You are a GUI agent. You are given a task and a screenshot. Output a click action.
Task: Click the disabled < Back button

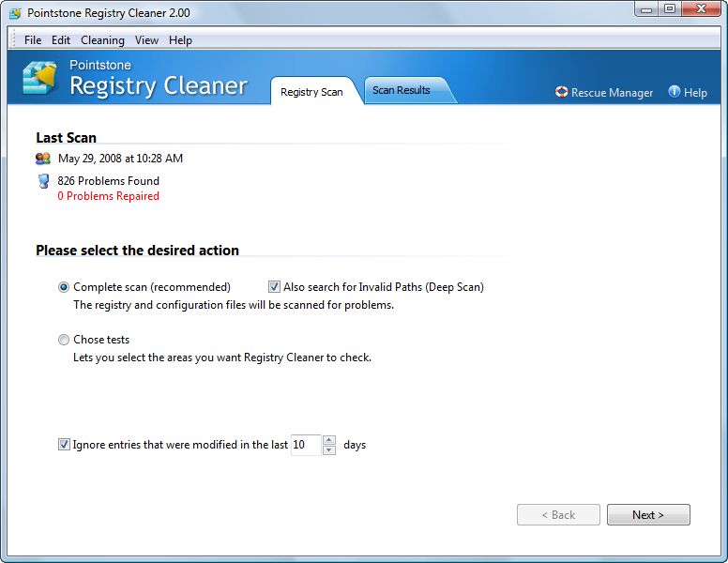click(558, 515)
